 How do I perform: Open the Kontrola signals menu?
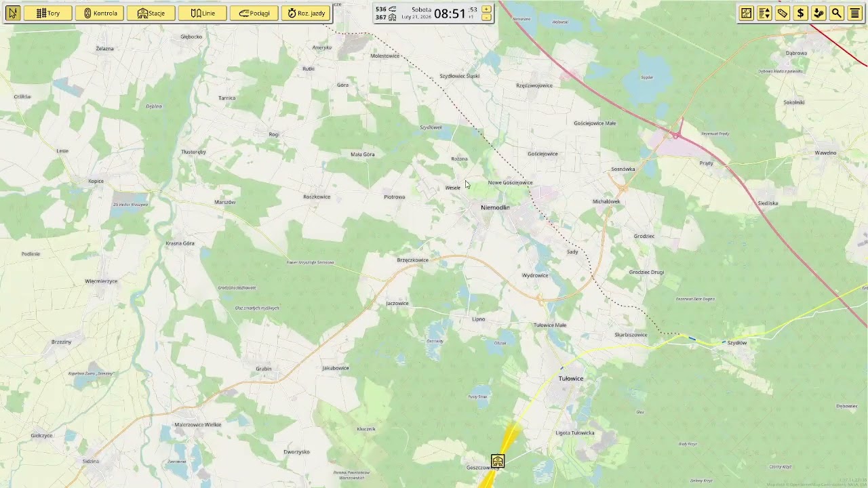click(100, 13)
